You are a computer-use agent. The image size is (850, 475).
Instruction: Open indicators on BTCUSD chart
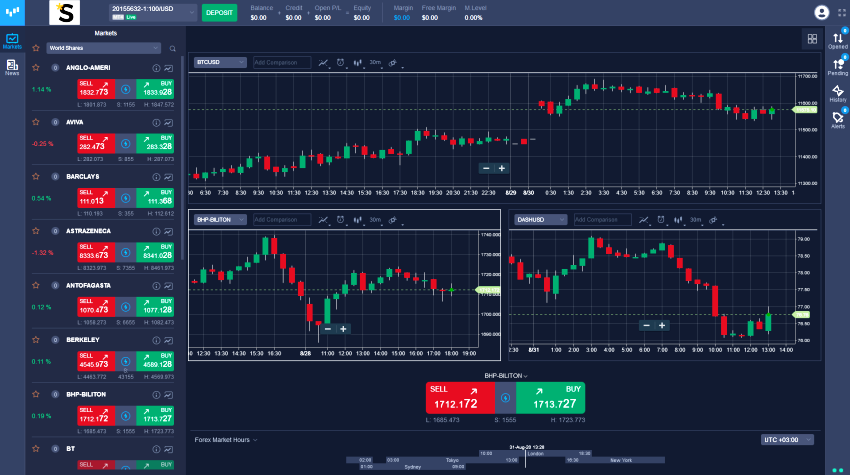[x=324, y=63]
